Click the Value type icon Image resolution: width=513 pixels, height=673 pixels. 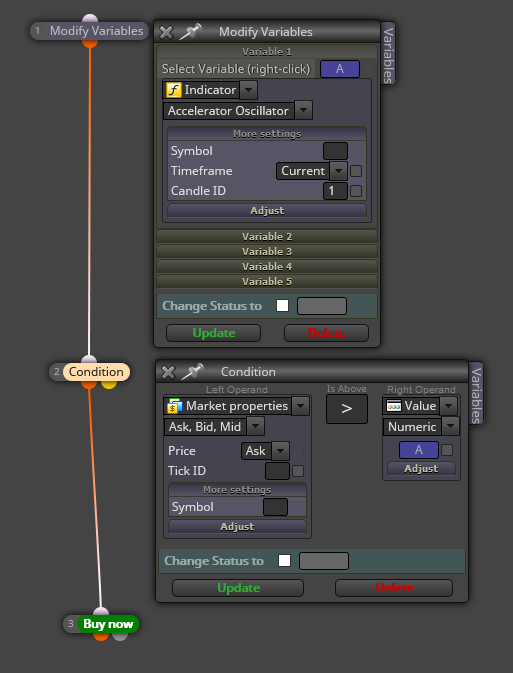(394, 406)
